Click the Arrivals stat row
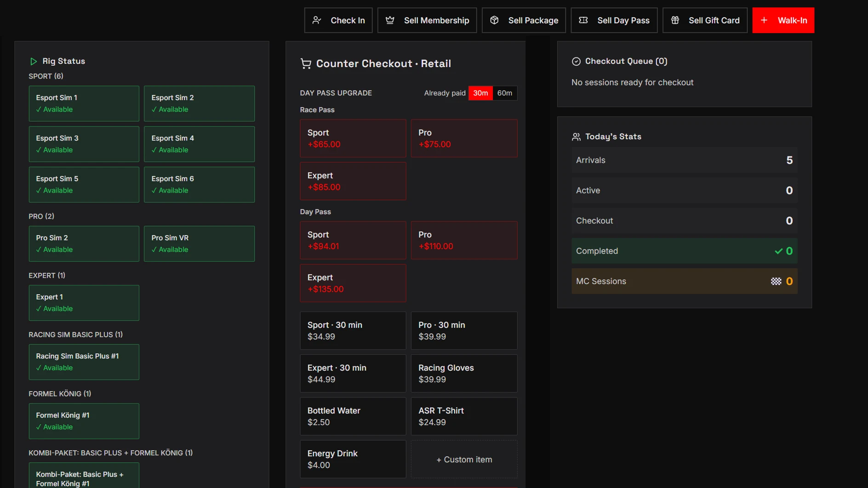The width and height of the screenshot is (868, 488). [x=684, y=160]
